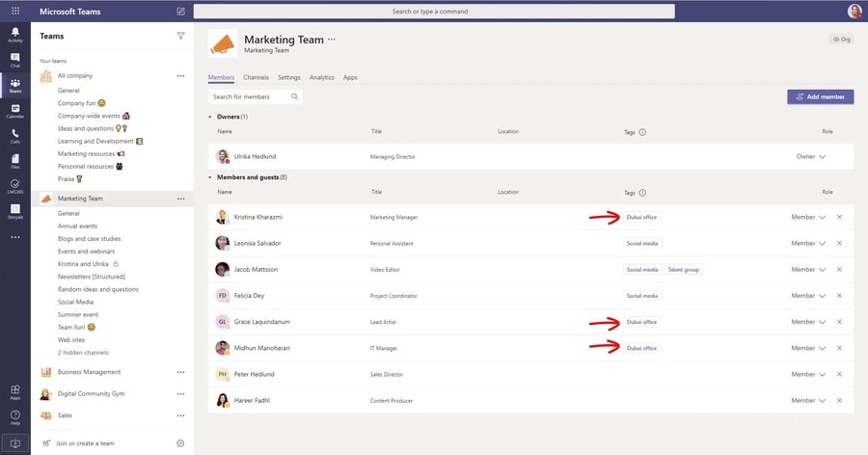Show 2 hidden channels link
The width and height of the screenshot is (868, 455).
point(83,353)
